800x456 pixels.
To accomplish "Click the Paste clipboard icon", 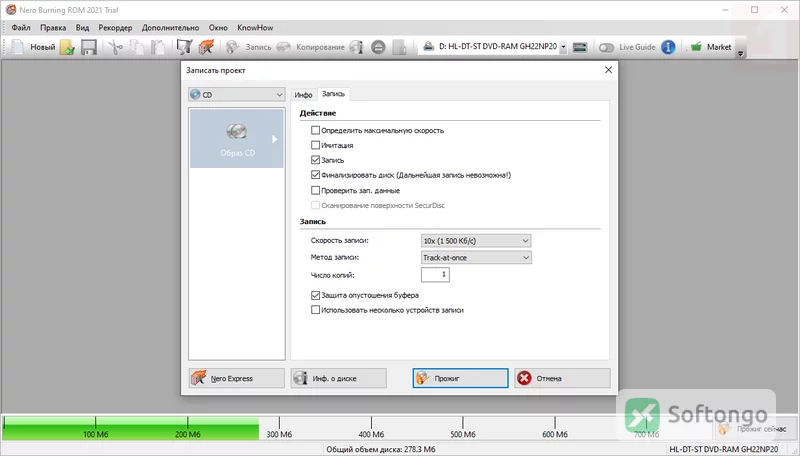I will 158,47.
